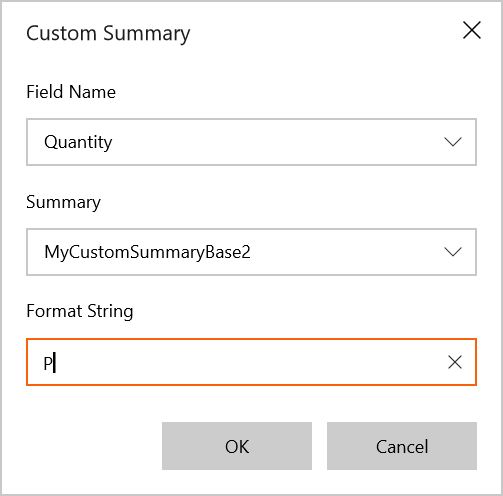503x496 pixels.
Task: Open the Quantity field name combo box
Action: [x=251, y=142]
